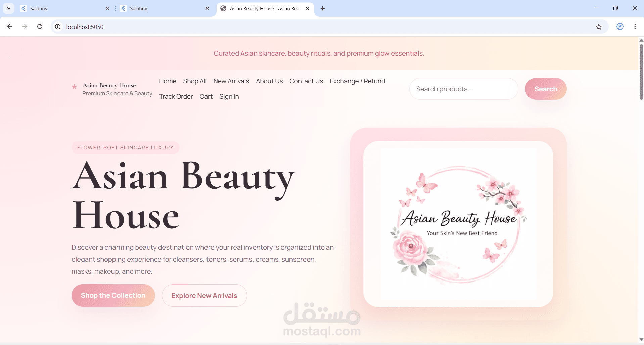Restore down the browser window

[x=615, y=8]
